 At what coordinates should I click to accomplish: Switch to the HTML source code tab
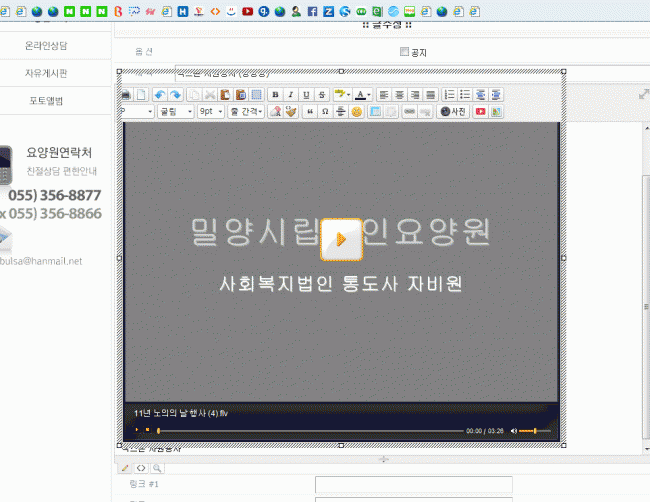[x=141, y=468]
